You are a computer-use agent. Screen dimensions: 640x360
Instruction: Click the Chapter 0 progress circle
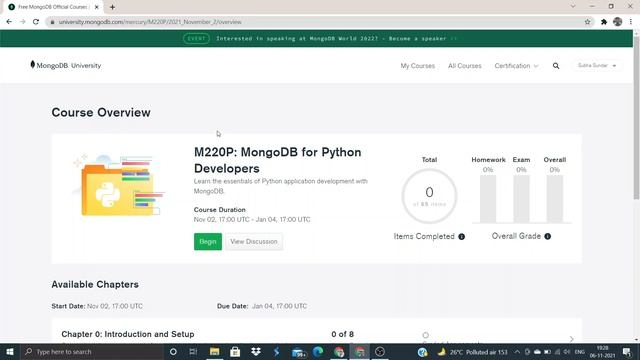pos(426,335)
